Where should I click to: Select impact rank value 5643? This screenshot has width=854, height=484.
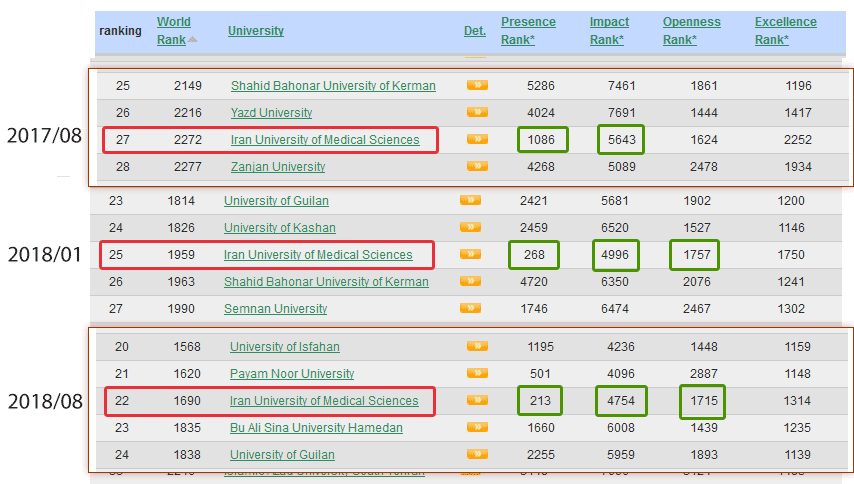point(621,140)
